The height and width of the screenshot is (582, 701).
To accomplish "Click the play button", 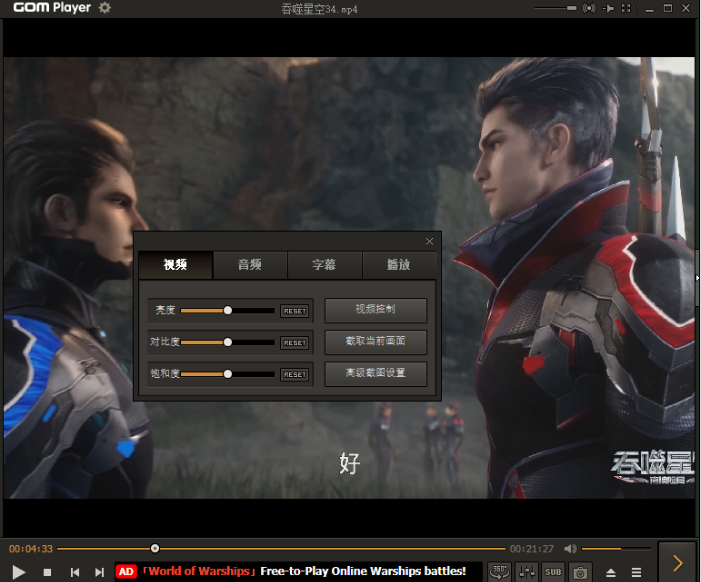I will [x=18, y=572].
